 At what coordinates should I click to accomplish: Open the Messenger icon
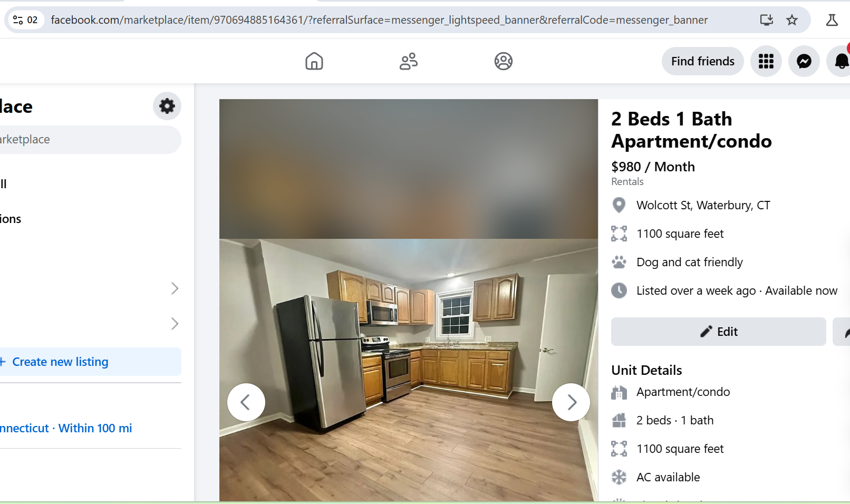tap(804, 61)
